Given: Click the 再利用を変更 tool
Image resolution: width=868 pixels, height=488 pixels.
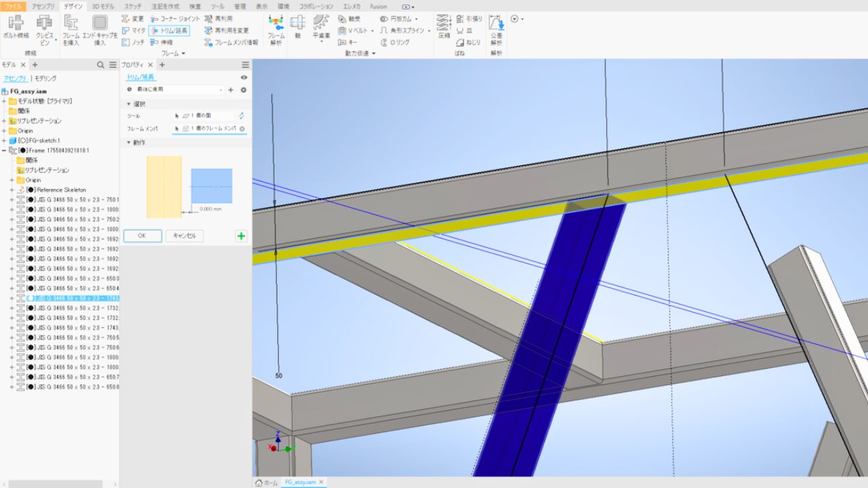Looking at the screenshot, I should [x=226, y=30].
